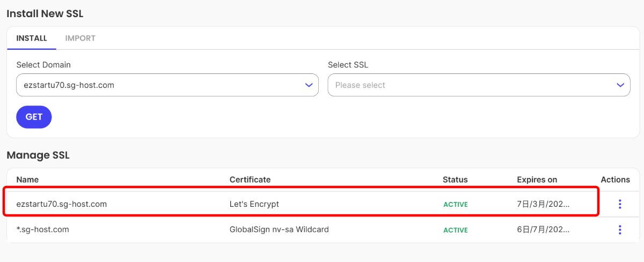The image size is (644, 262).
Task: Open actions menu for ezstartu70.sg-host.com certificate
Action: (x=620, y=204)
